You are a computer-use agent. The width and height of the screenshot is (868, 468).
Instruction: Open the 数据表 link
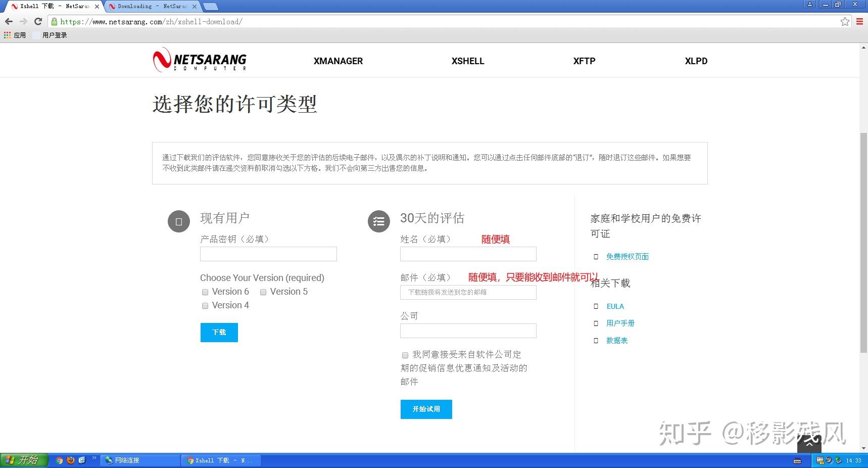617,341
